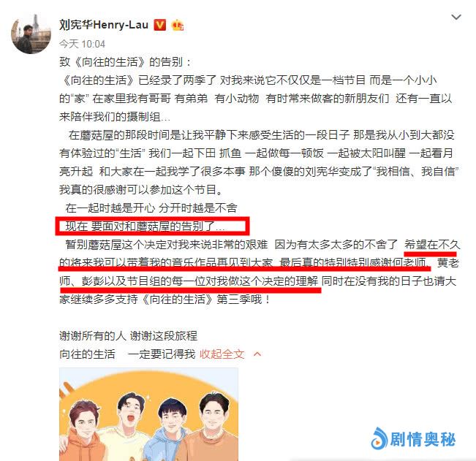Image resolution: width=476 pixels, height=461 pixels.
Task: Click the line 谢谢所有的人 谢谢这段旅程
Action: coord(128,336)
